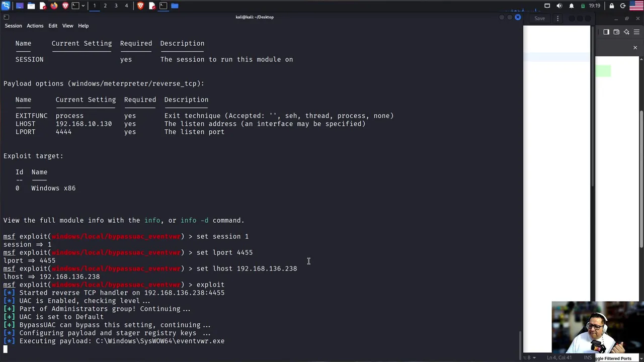Open the Session menu

[x=13, y=26]
